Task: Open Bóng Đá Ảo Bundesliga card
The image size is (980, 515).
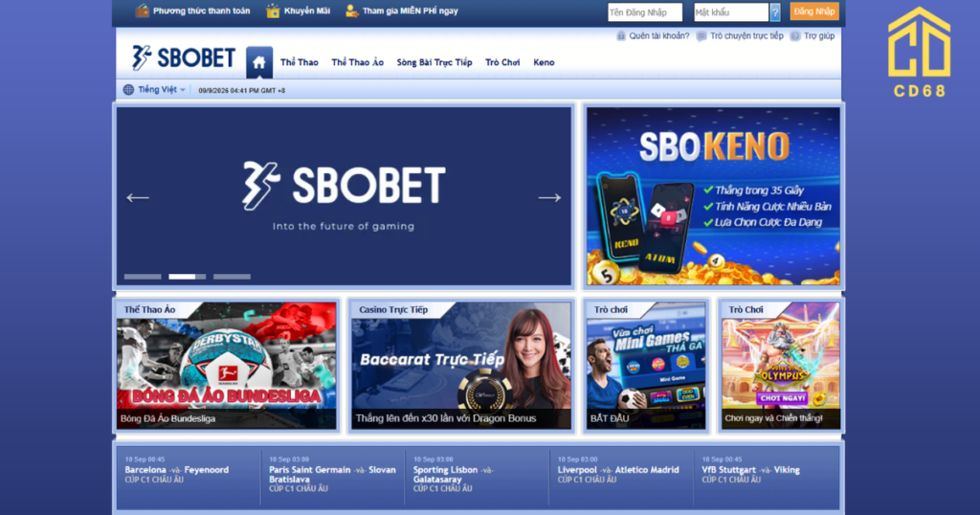Action: pyautogui.click(x=226, y=366)
